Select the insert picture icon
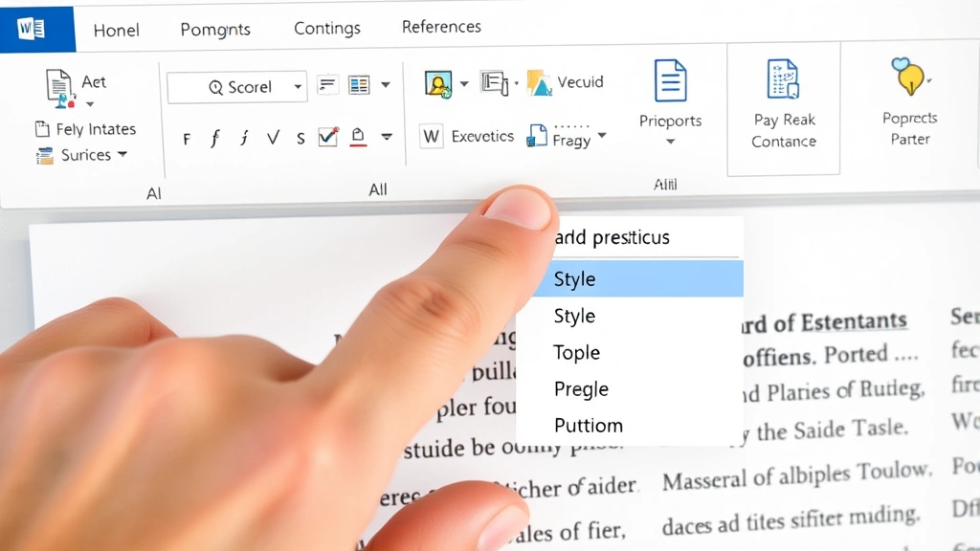The image size is (980, 551). pos(438,83)
